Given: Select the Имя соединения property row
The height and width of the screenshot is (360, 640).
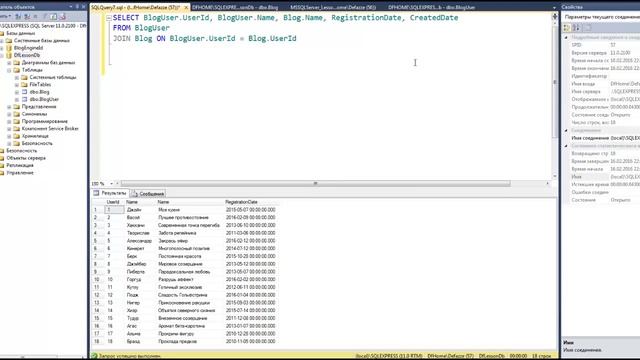Looking at the screenshot, I should pos(605,138).
